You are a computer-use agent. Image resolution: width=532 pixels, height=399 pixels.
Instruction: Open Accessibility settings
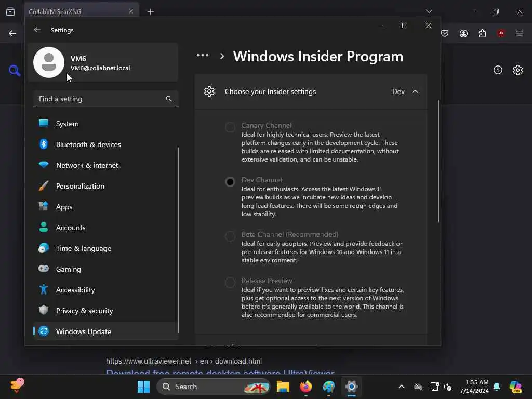106,290
